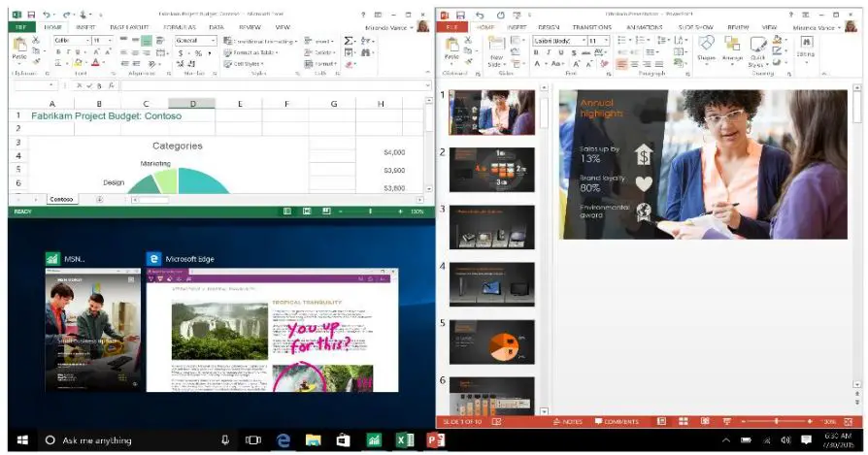Screen dimensions: 868x455
Task: Open Task View from the taskbar
Action: click(x=253, y=440)
